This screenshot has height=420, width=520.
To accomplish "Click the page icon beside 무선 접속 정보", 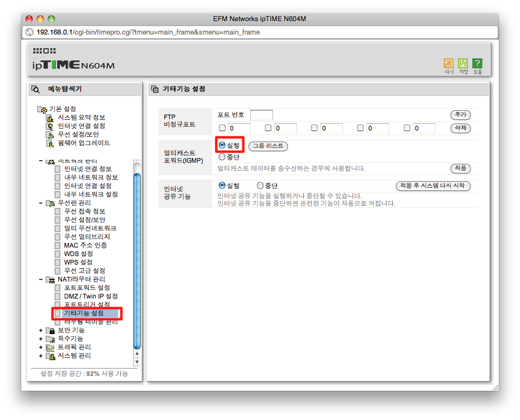I will (x=58, y=212).
